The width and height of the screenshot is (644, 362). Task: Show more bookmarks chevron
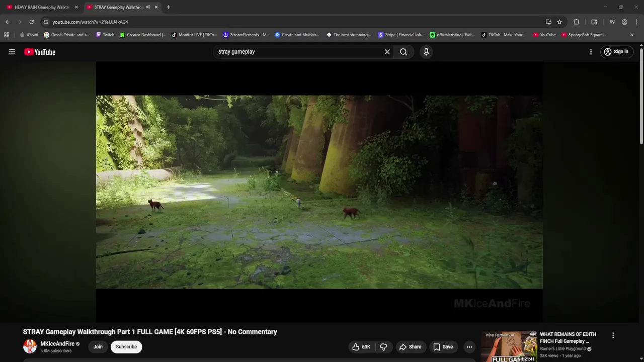pyautogui.click(x=632, y=35)
